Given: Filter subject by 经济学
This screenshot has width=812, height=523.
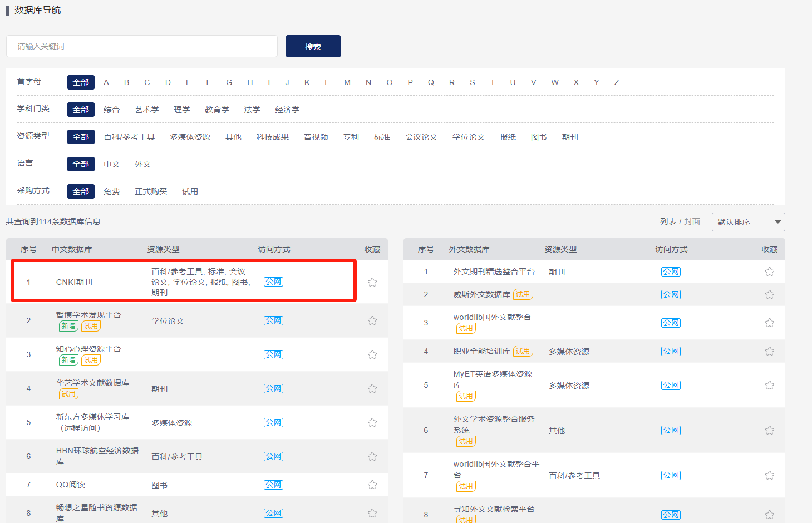Looking at the screenshot, I should (x=287, y=110).
